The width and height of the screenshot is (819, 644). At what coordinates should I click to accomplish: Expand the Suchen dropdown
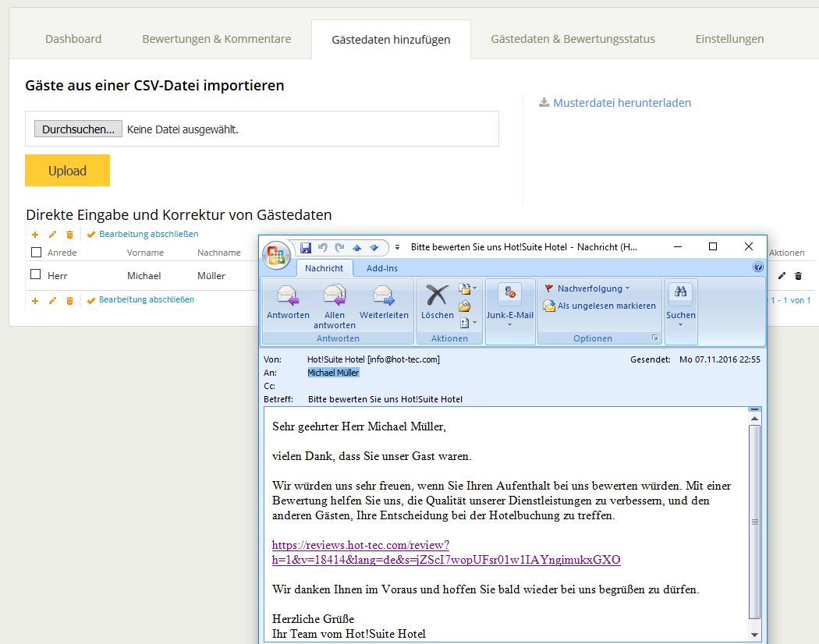pyautogui.click(x=680, y=324)
